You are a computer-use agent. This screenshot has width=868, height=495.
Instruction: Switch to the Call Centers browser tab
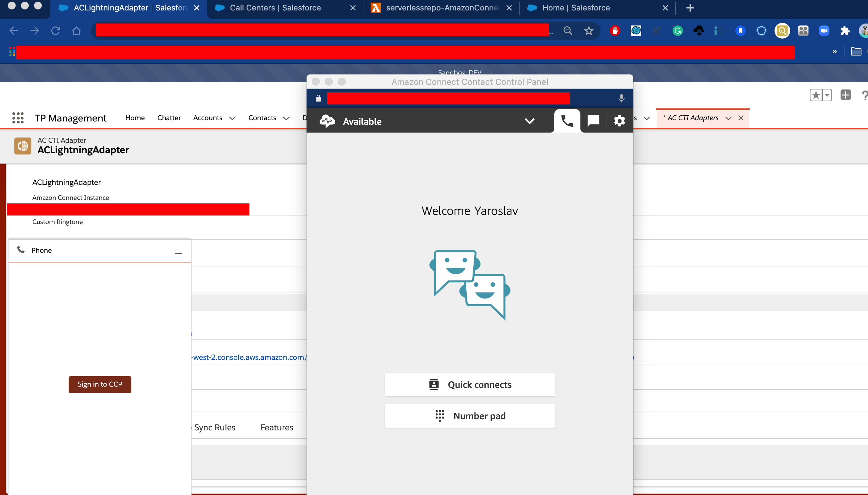coord(275,8)
